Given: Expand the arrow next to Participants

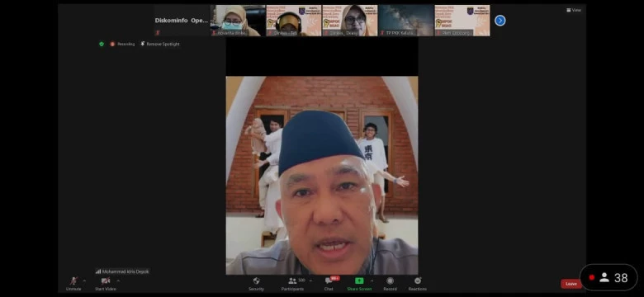Looking at the screenshot, I should click(310, 281).
